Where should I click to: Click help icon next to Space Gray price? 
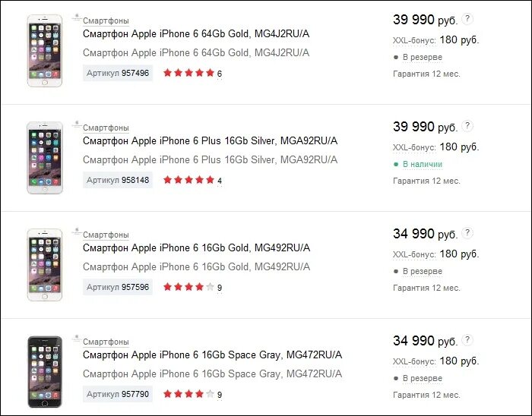tap(467, 340)
